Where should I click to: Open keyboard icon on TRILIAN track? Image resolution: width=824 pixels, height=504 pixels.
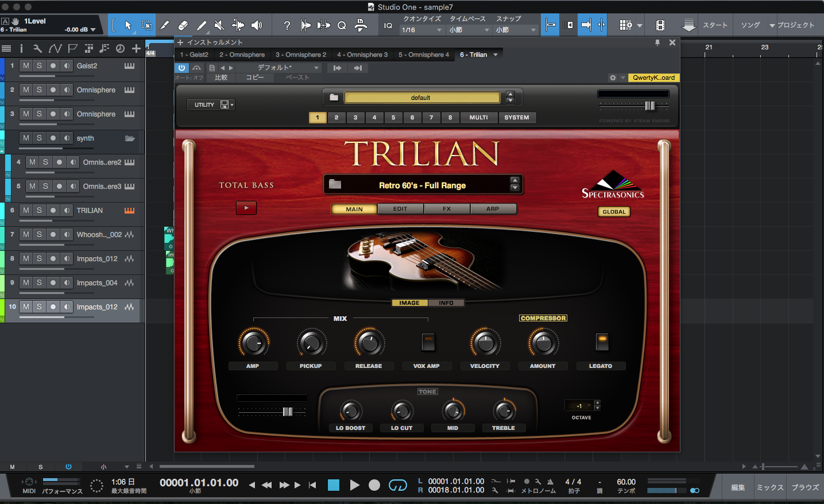tap(130, 211)
